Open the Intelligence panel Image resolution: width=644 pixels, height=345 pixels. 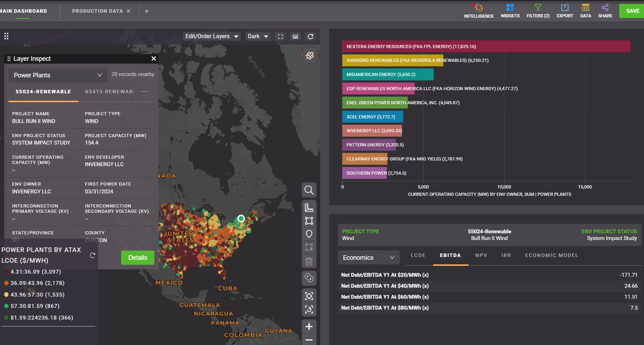tap(478, 11)
